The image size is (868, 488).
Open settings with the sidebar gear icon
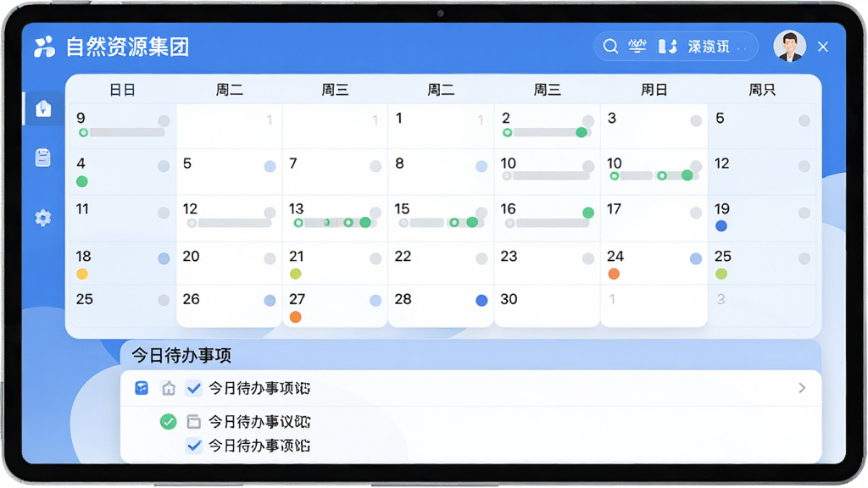pyautogui.click(x=43, y=218)
